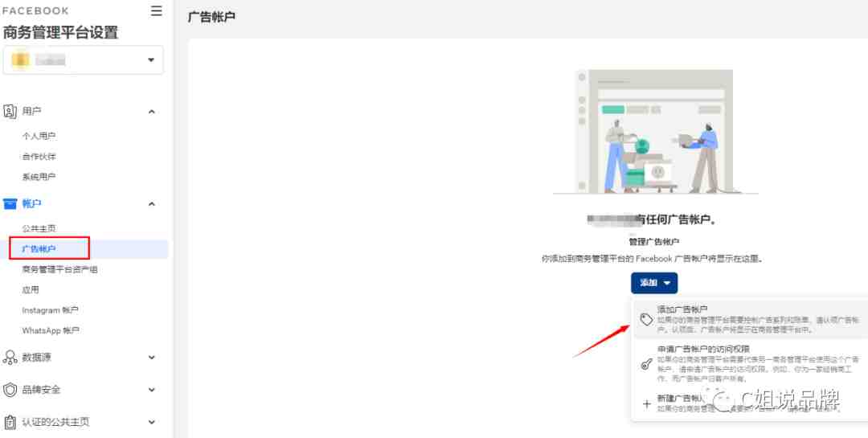Expand the 数据源 section chevron
This screenshot has height=438, width=868.
coord(152,358)
